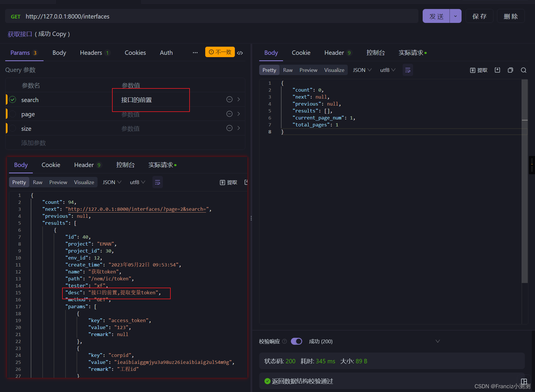Click the layout icon at the bottom right corner

point(524,381)
